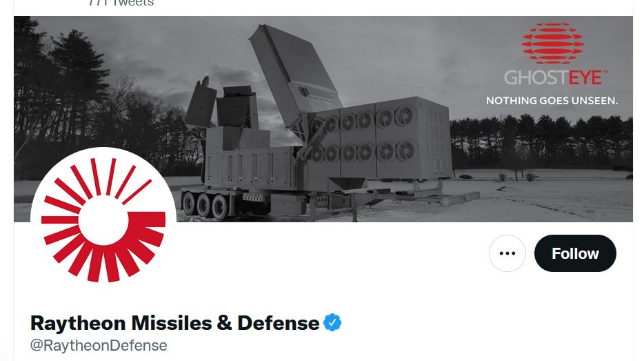This screenshot has height=361, width=644.
Task: Click the Tweets count text above the banner
Action: tap(121, 3)
